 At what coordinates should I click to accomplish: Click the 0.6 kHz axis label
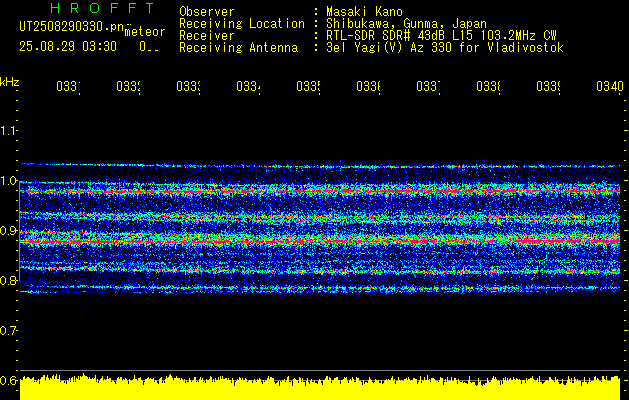[8, 380]
